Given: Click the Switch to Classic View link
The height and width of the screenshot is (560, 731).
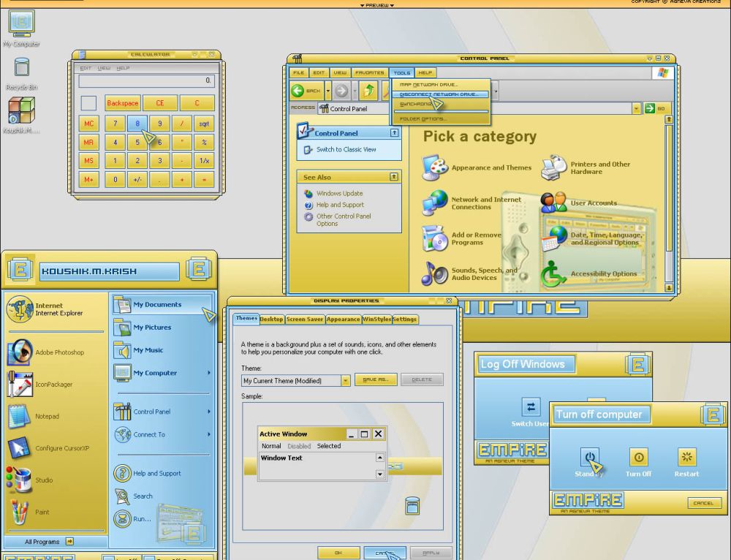Looking at the screenshot, I should click(x=346, y=149).
